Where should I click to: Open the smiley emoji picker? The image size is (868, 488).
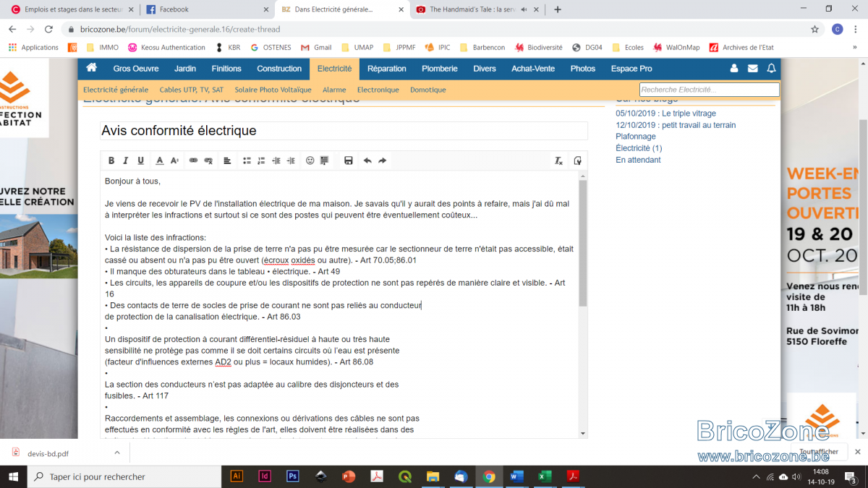[310, 160]
